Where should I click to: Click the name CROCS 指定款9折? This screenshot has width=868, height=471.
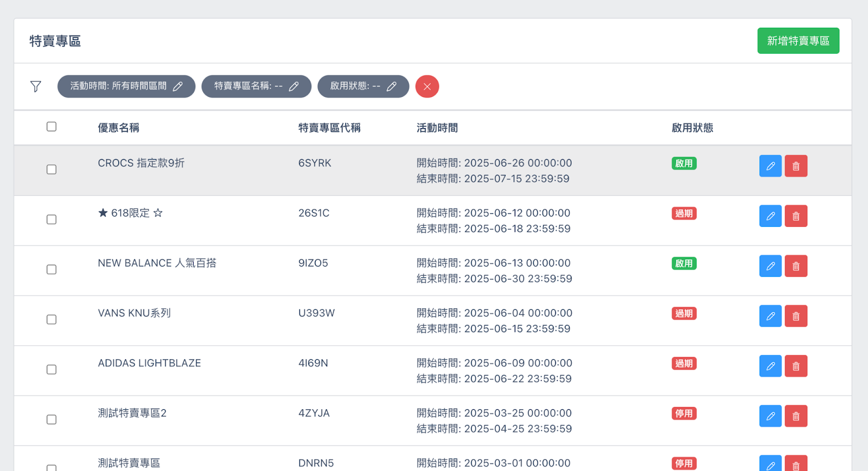pos(141,163)
